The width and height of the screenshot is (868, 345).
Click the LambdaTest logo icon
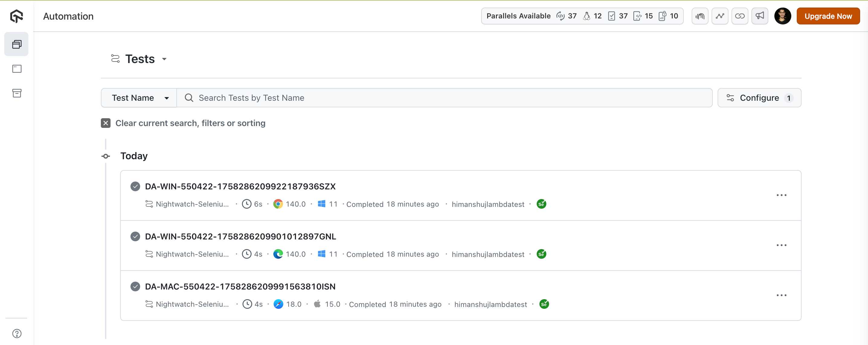(17, 16)
